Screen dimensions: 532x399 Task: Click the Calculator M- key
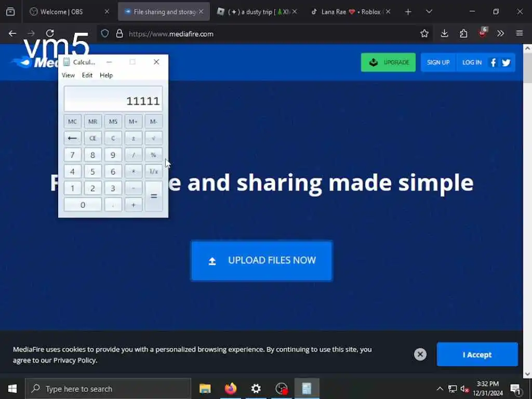154,122
